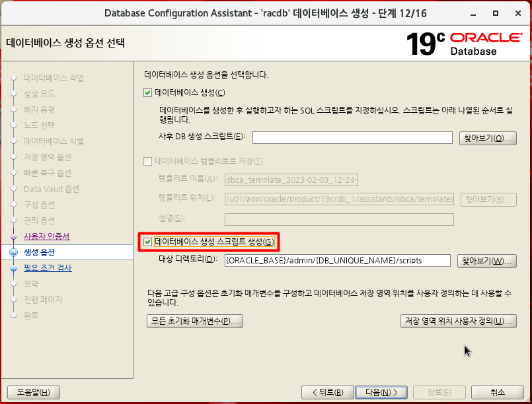Click the 구성 옵션 step in sidebar

40,205
